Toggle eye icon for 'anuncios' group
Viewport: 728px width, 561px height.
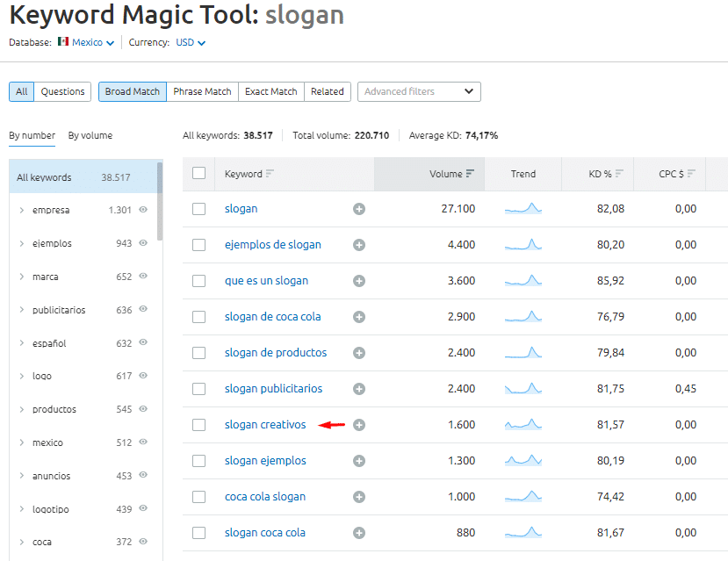pyautogui.click(x=143, y=475)
